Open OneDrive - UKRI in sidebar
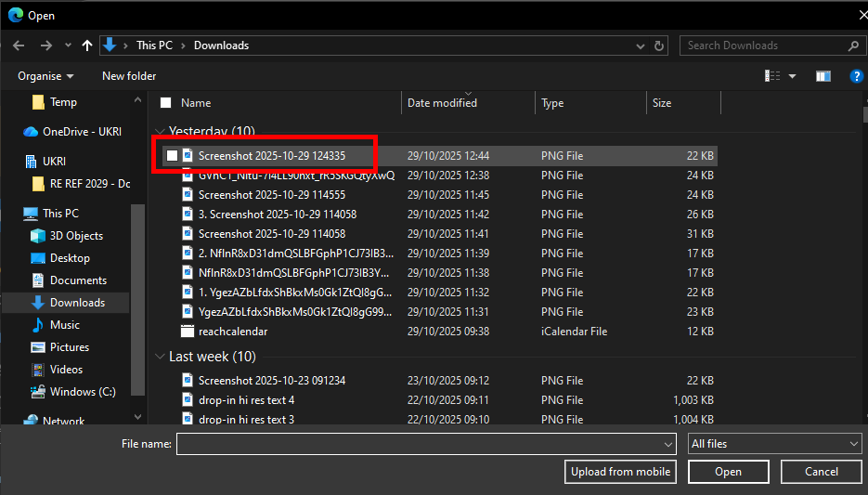The height and width of the screenshot is (495, 868). pos(82,132)
